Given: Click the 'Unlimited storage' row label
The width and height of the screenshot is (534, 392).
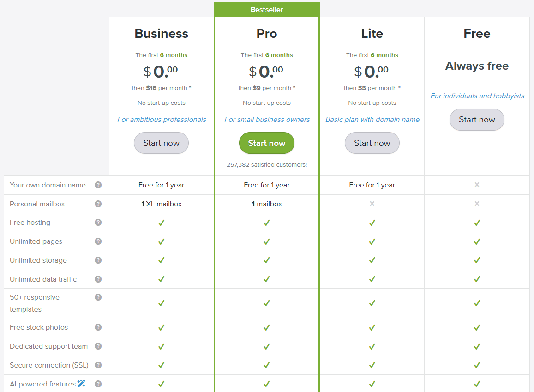Looking at the screenshot, I should pyautogui.click(x=38, y=260).
